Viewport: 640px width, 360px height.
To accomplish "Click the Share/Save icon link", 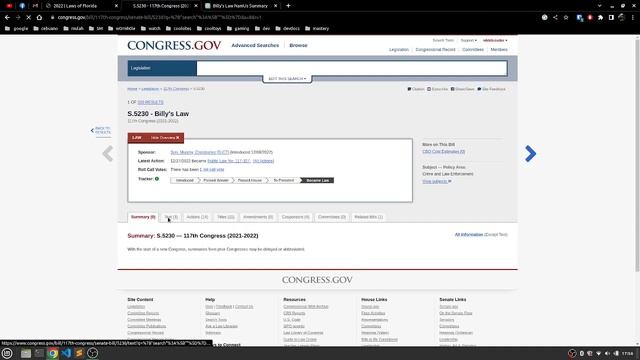I will [462, 89].
